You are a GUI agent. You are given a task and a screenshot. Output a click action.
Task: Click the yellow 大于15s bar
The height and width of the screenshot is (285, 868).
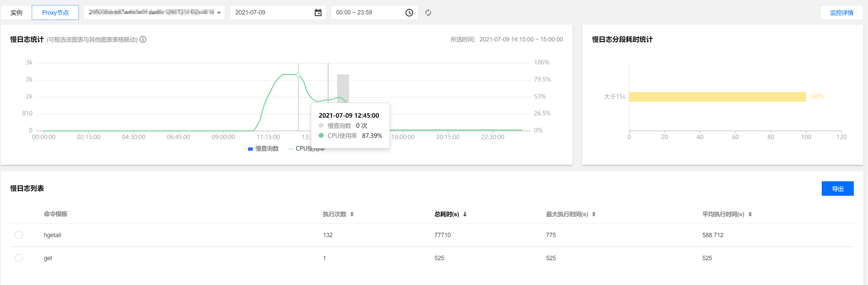tap(717, 97)
